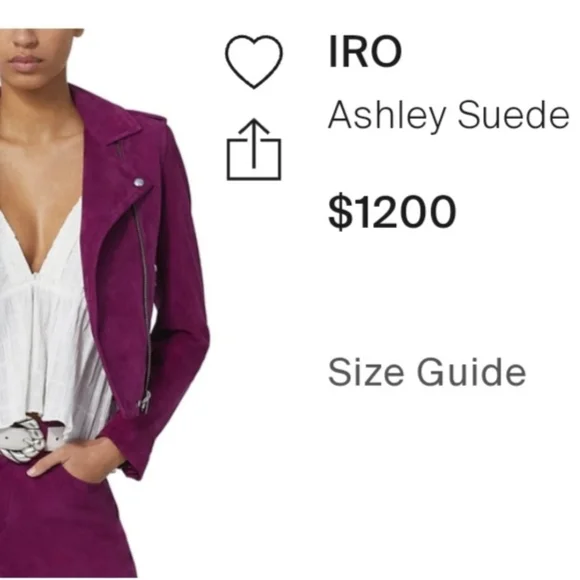Click the model's lips at the image top
580x580 pixels.
(x=24, y=62)
